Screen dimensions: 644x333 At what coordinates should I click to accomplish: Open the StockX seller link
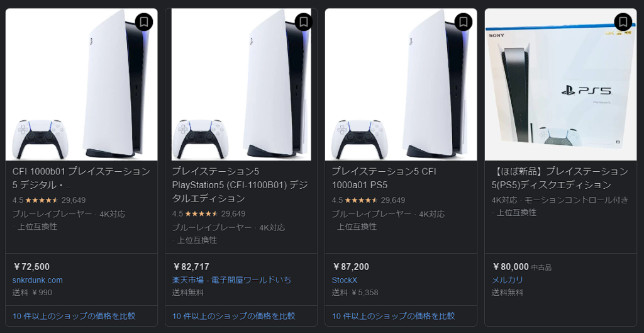345,280
